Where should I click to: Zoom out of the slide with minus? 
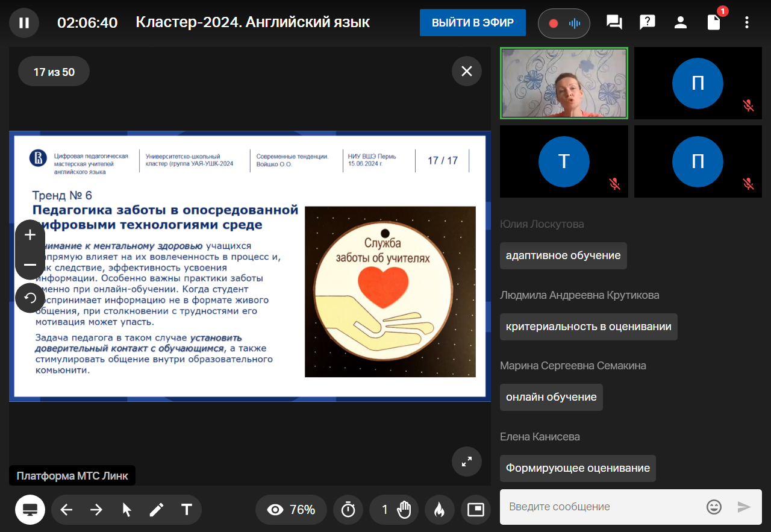pyautogui.click(x=30, y=265)
